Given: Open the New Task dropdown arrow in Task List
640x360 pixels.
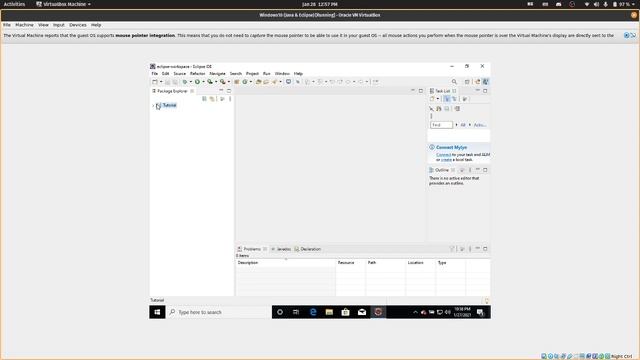Looking at the screenshot, I should click(438, 99).
